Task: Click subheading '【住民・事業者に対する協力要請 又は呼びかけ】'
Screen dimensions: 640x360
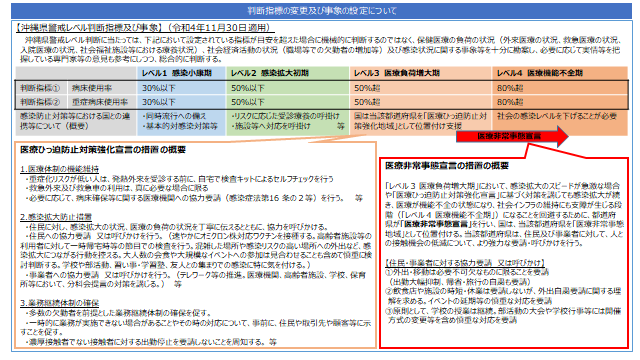Action: pos(465,263)
